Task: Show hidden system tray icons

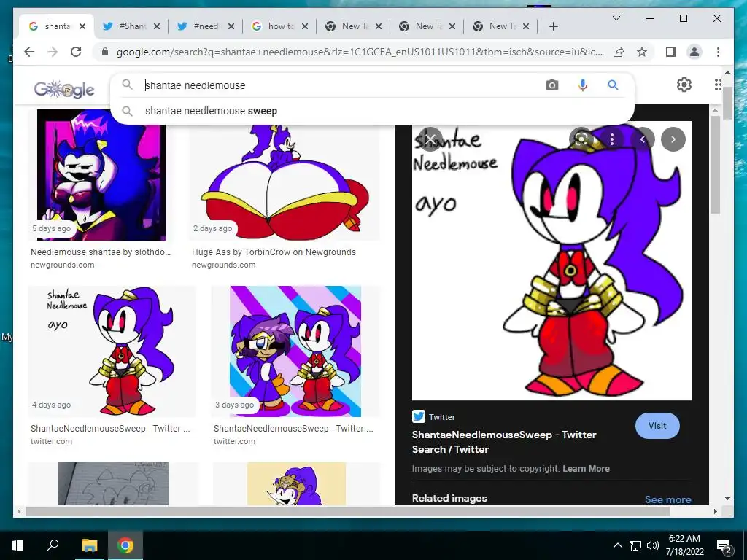Action: tap(617, 545)
